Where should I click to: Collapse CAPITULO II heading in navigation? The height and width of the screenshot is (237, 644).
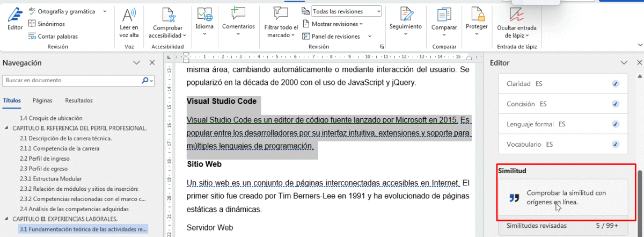tap(7, 128)
